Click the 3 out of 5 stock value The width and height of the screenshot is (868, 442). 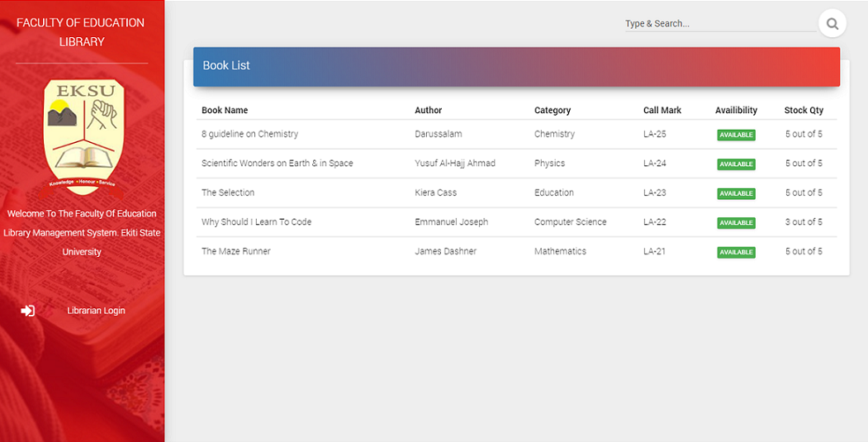pyautogui.click(x=804, y=222)
